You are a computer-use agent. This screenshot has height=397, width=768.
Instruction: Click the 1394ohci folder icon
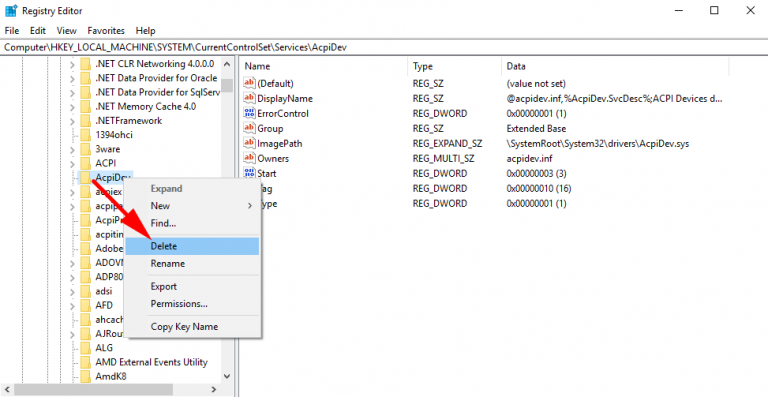coord(86,135)
